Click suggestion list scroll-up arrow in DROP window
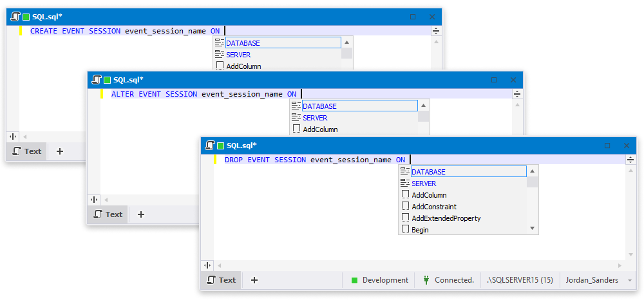 tap(533, 171)
